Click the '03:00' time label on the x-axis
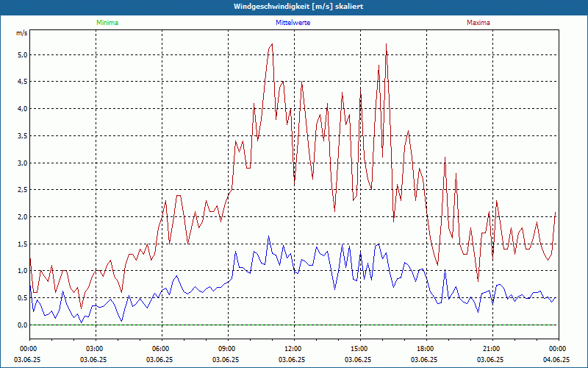Viewport: 588px width, 368px height. pos(96,349)
